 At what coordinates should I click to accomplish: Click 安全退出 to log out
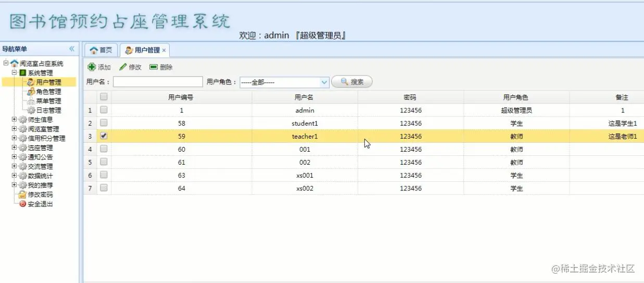[x=40, y=204]
